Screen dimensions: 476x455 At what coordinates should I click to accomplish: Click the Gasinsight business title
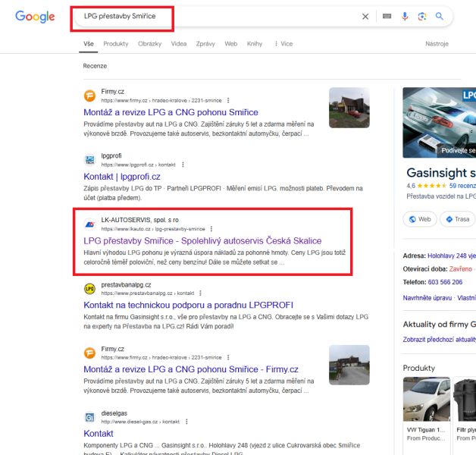click(x=441, y=173)
